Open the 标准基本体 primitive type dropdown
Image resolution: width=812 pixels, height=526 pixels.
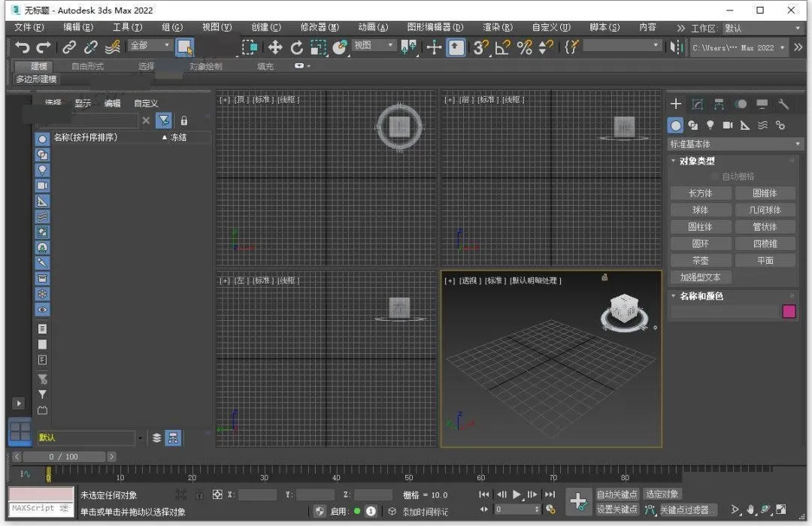pos(735,144)
